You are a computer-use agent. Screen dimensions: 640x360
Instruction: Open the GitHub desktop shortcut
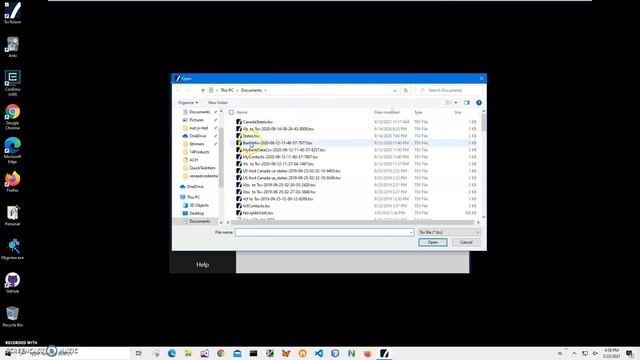[x=13, y=282]
